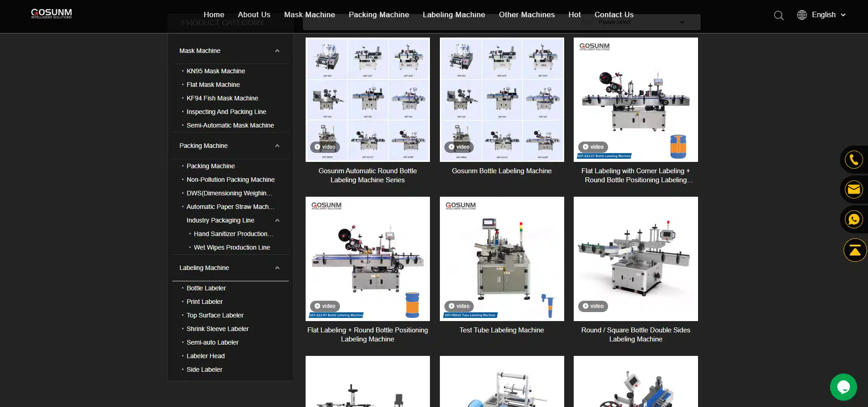Open Round / Square Bottle Double Sides image

coord(636,259)
